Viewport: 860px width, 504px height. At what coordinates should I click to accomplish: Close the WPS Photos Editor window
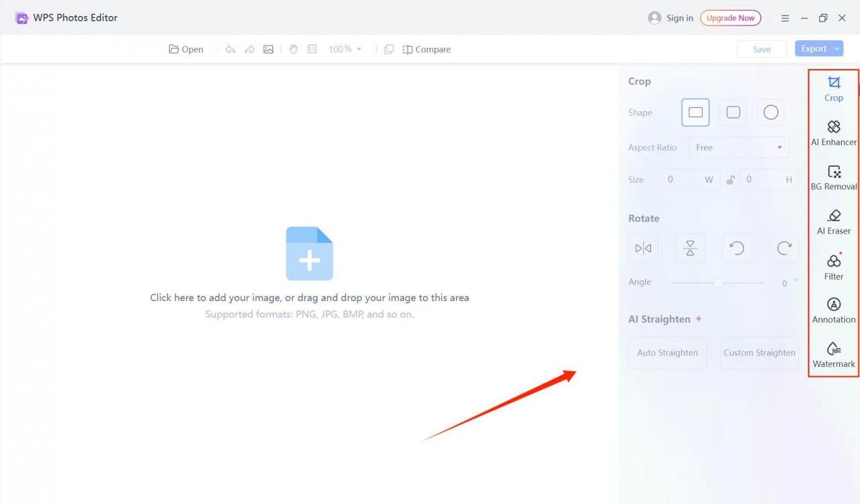tap(842, 18)
